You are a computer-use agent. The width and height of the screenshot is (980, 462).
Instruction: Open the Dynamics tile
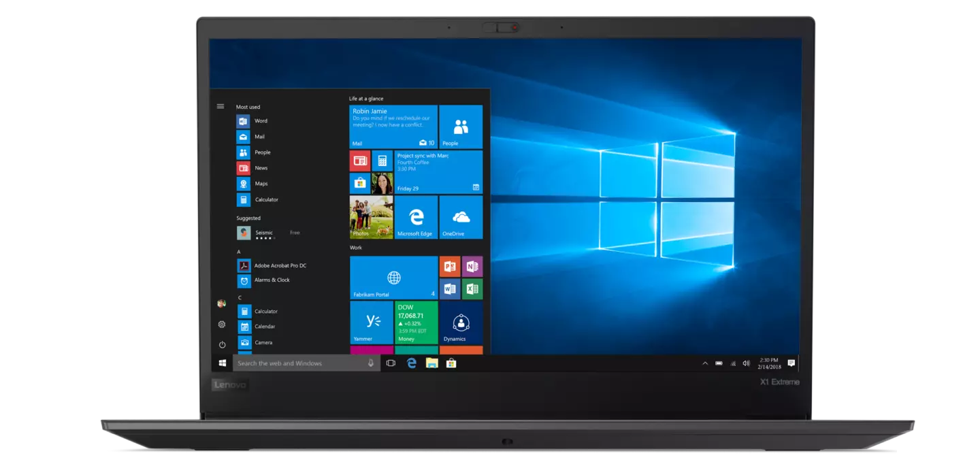tap(461, 323)
